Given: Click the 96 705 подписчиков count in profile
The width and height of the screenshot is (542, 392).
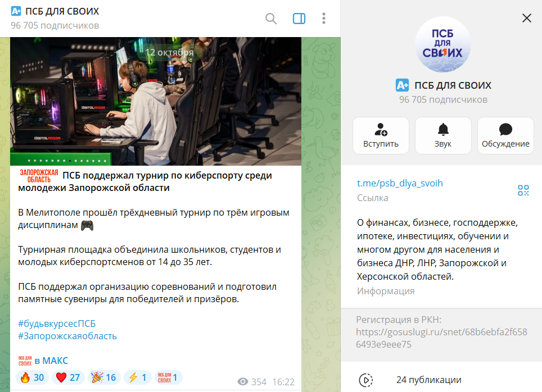Looking at the screenshot, I should (443, 100).
